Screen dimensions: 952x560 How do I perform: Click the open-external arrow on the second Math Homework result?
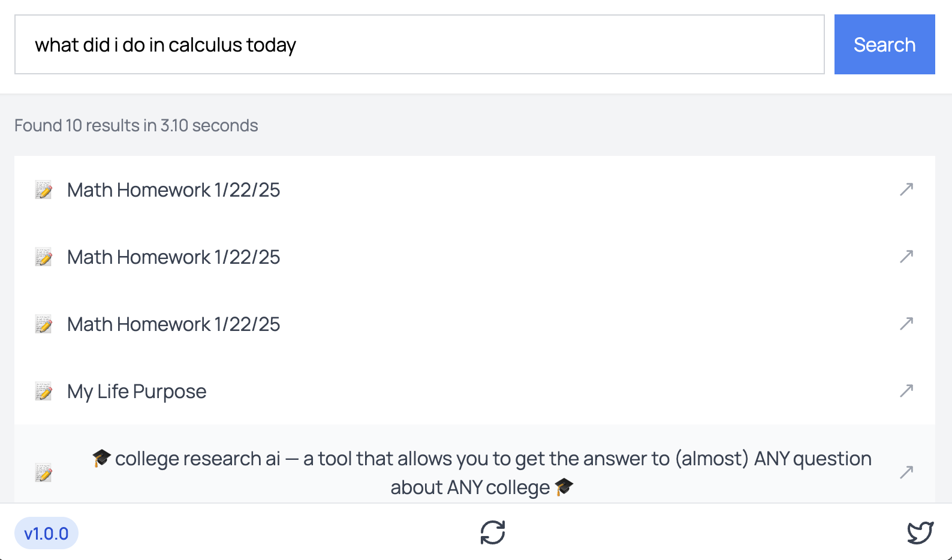tap(906, 257)
